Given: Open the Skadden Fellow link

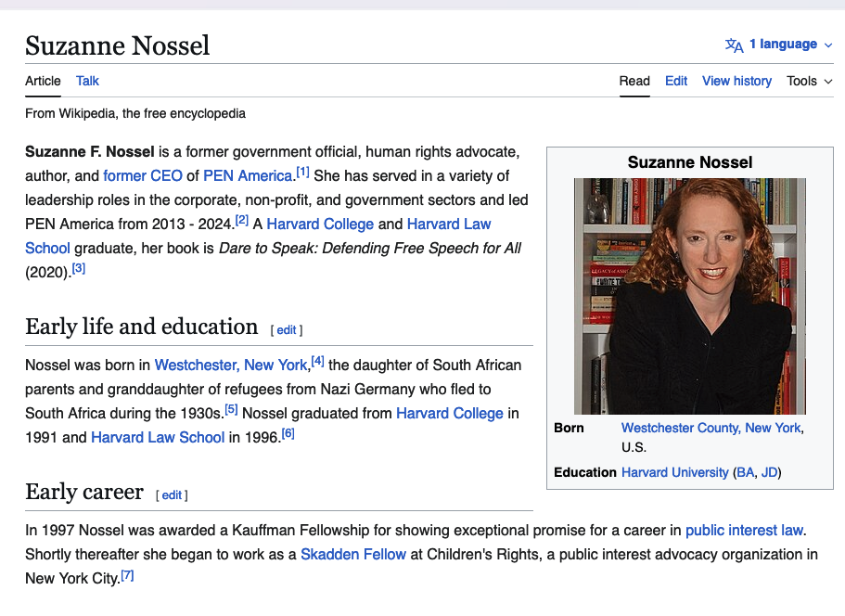Looking at the screenshot, I should [353, 554].
